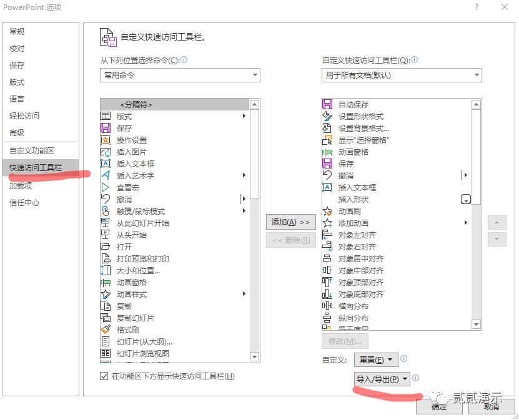
Task: Open the 自定义功能区 category
Action: pyautogui.click(x=32, y=151)
